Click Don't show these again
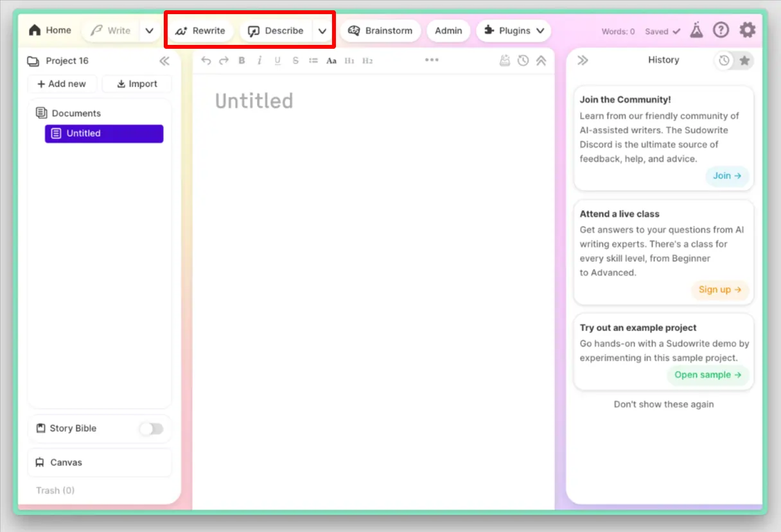781x532 pixels. point(663,404)
